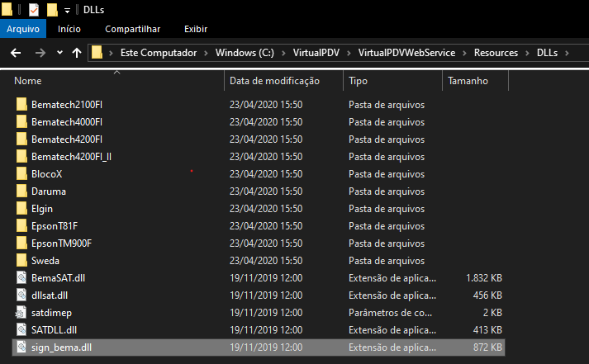Viewport: 589px width, 364px height.
Task: Click the 872 KB size value
Action: click(x=487, y=347)
